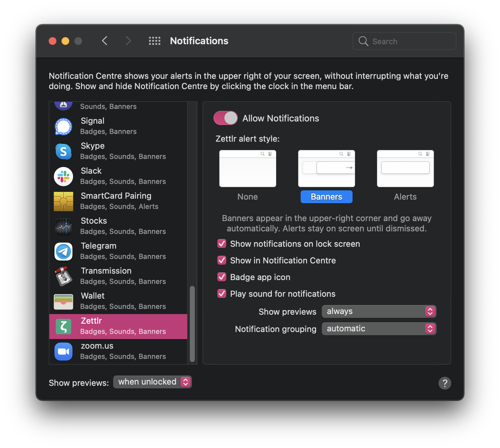Select SmartCard Pairing name in list
The height and width of the screenshot is (448, 500).
click(x=116, y=196)
